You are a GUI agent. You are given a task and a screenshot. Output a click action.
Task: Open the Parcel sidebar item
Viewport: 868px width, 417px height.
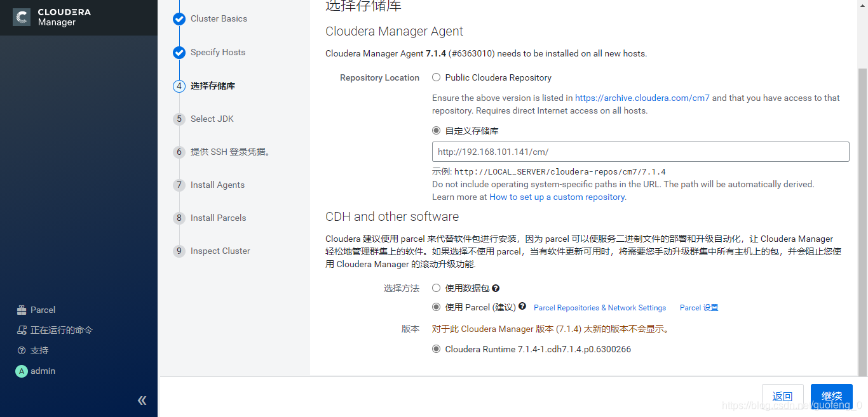pos(36,310)
